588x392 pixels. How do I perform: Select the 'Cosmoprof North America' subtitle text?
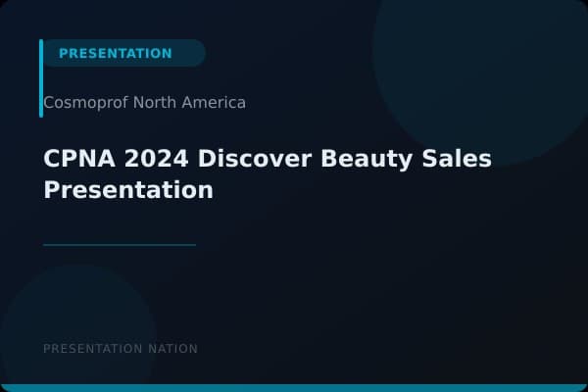pos(144,103)
